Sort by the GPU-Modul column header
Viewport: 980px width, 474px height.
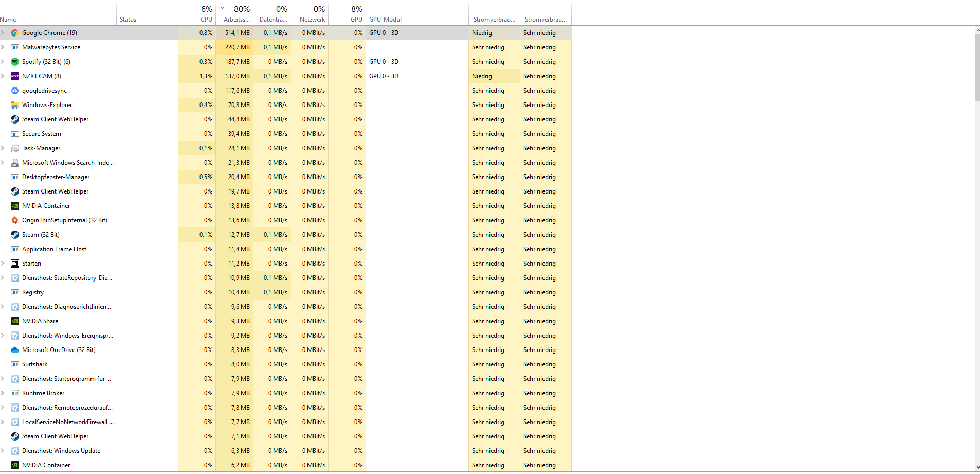(x=417, y=14)
